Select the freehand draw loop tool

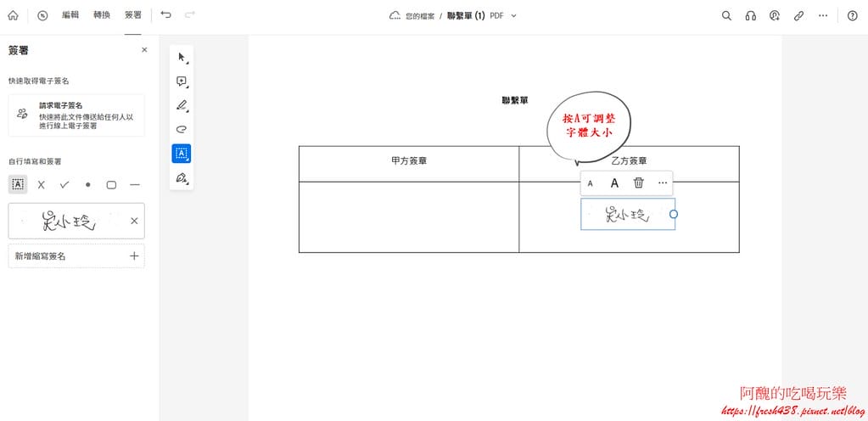coord(182,129)
